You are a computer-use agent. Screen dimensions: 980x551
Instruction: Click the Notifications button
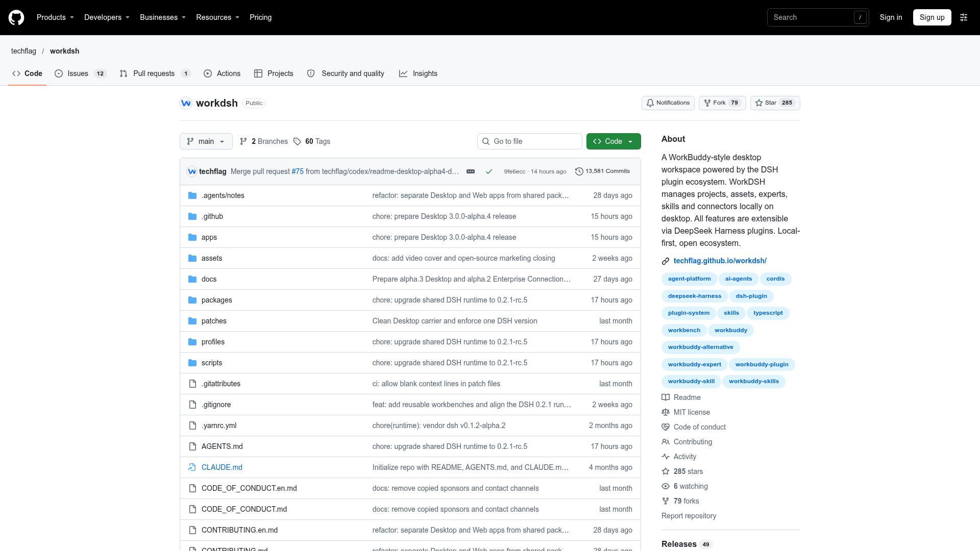[x=668, y=103]
